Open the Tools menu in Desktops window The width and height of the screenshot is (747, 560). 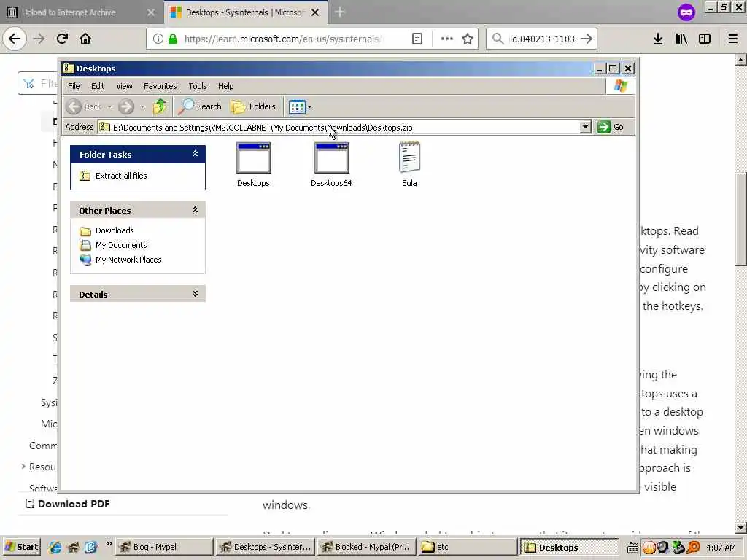[197, 86]
